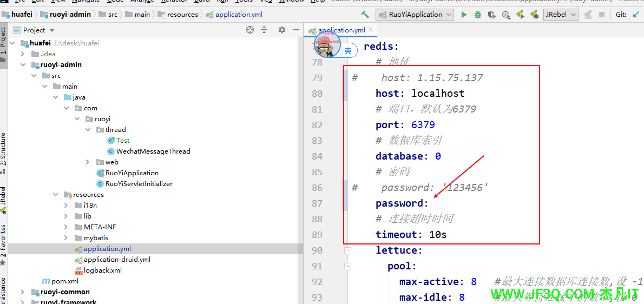Screen dimensions: 644x304
Task: Run RuoYiApplication with the green play icon
Action: pyautogui.click(x=464, y=15)
